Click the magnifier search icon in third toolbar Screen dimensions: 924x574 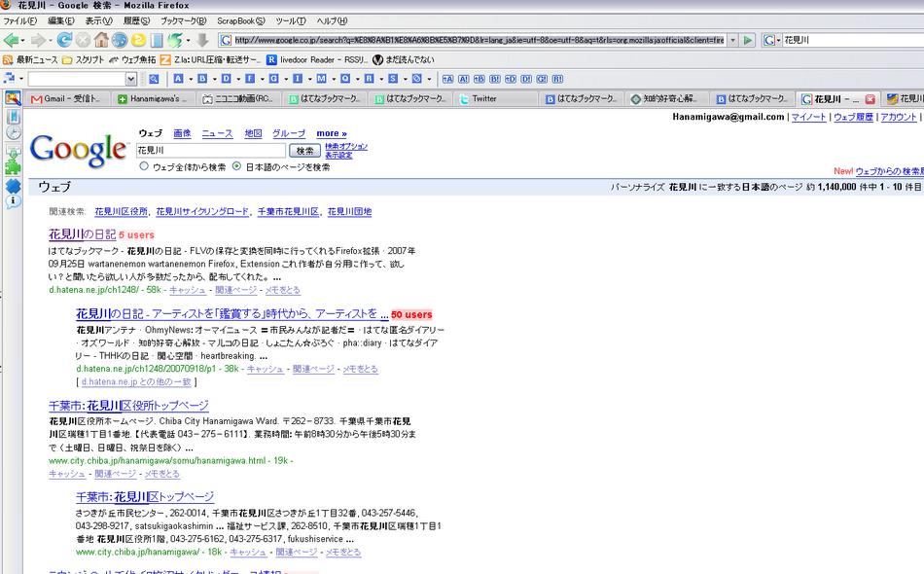point(154,79)
